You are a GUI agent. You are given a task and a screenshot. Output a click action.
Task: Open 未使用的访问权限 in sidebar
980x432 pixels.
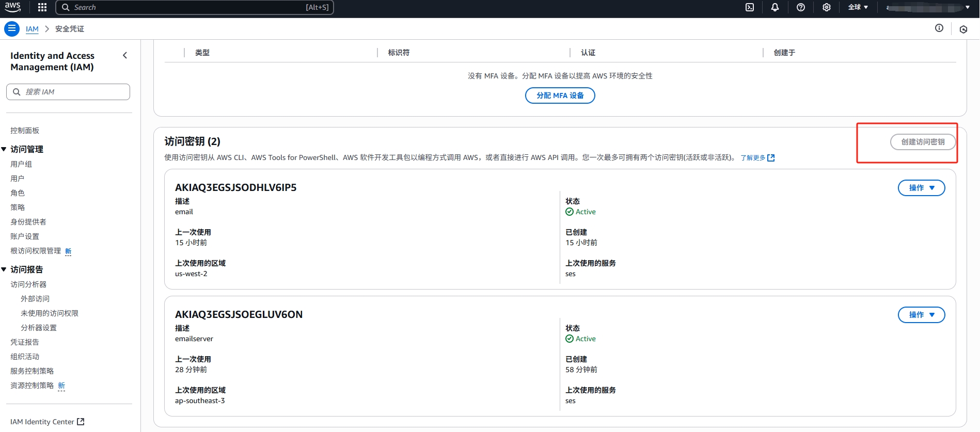click(x=50, y=313)
